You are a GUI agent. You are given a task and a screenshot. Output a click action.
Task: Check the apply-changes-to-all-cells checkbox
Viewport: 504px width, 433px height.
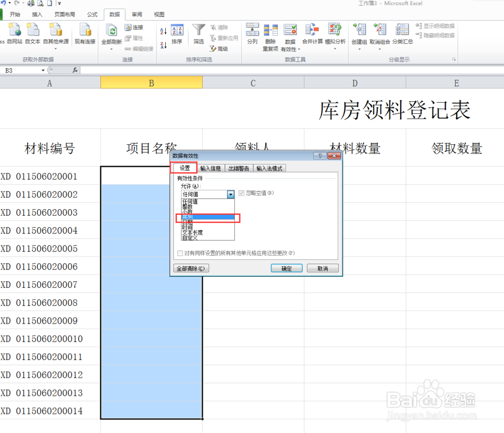179,253
